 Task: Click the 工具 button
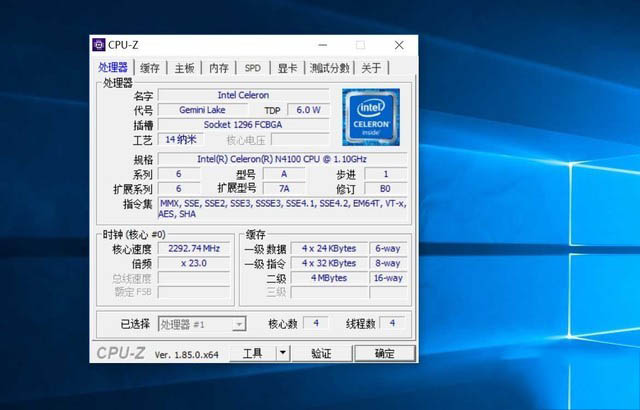tap(253, 353)
